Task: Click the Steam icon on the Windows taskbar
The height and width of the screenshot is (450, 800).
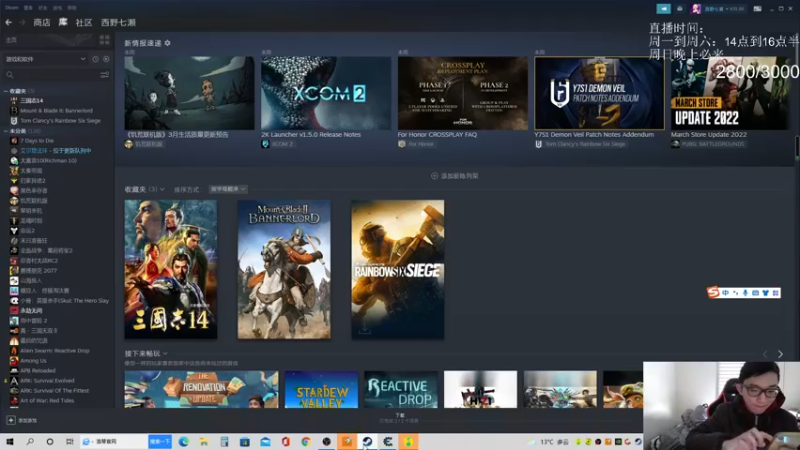Action: 367,441
